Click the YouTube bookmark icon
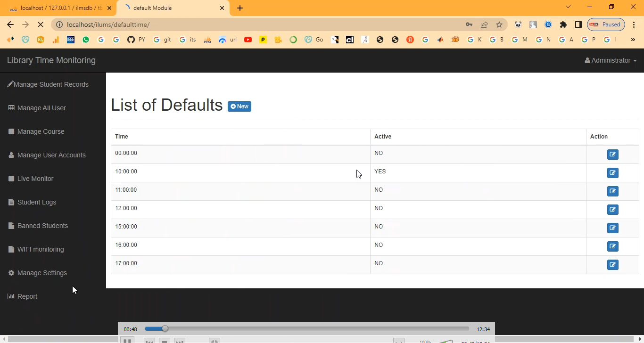Image resolution: width=644 pixels, height=343 pixels. point(248,40)
